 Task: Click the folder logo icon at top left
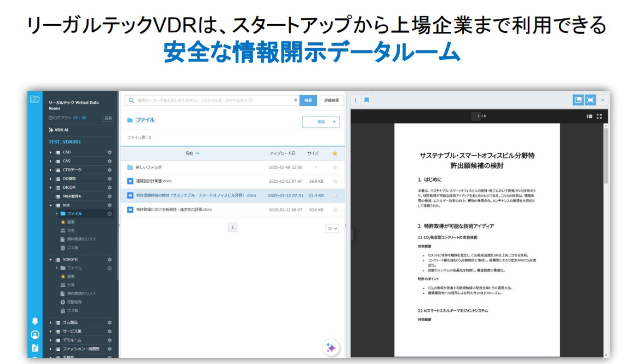tap(35, 98)
